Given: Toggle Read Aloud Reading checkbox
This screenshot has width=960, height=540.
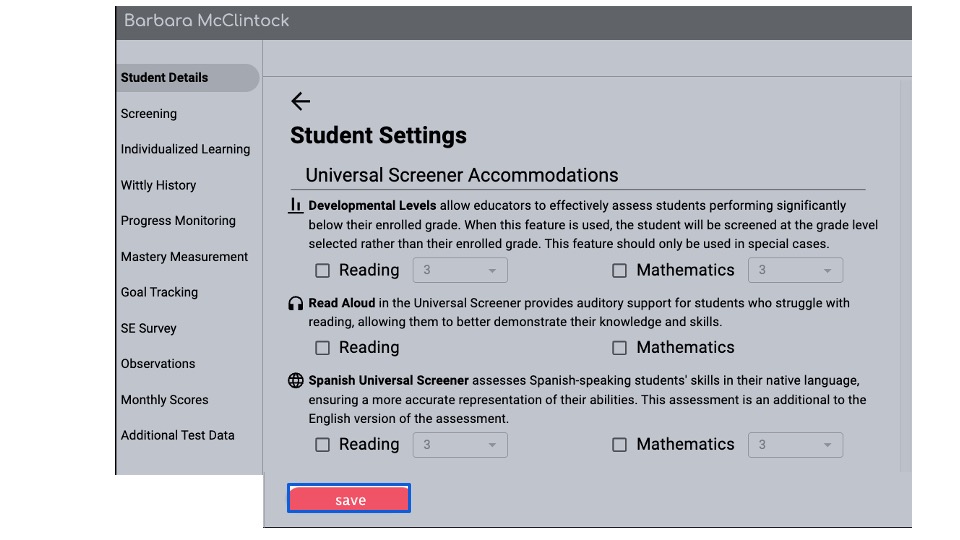Looking at the screenshot, I should (x=322, y=348).
